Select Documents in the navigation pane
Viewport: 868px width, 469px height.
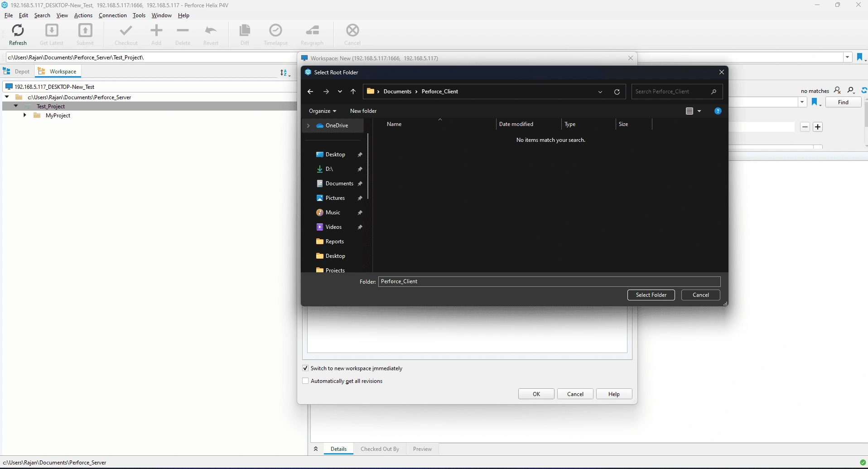point(339,184)
